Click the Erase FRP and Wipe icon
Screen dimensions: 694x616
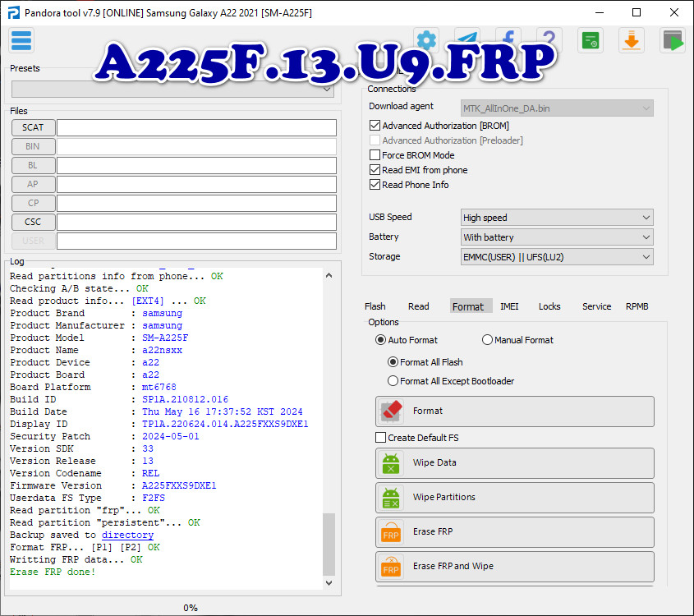(391, 567)
